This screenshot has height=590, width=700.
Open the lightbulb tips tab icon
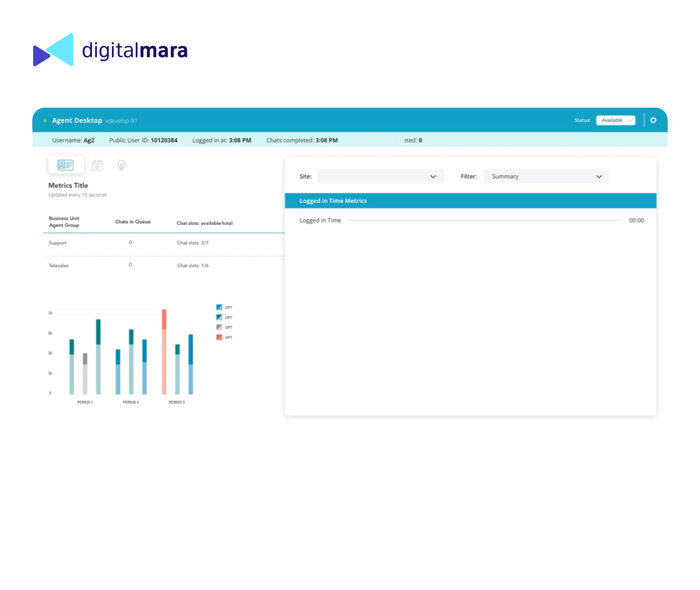(x=121, y=165)
